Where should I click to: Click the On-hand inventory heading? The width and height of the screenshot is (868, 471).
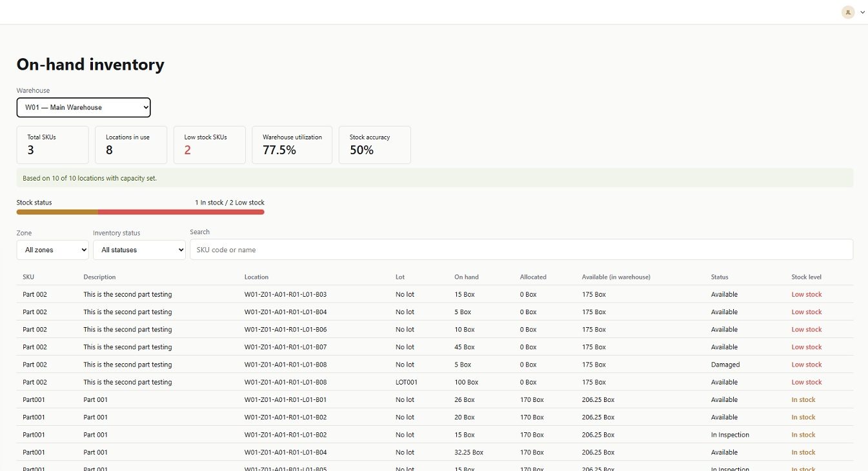(90, 65)
